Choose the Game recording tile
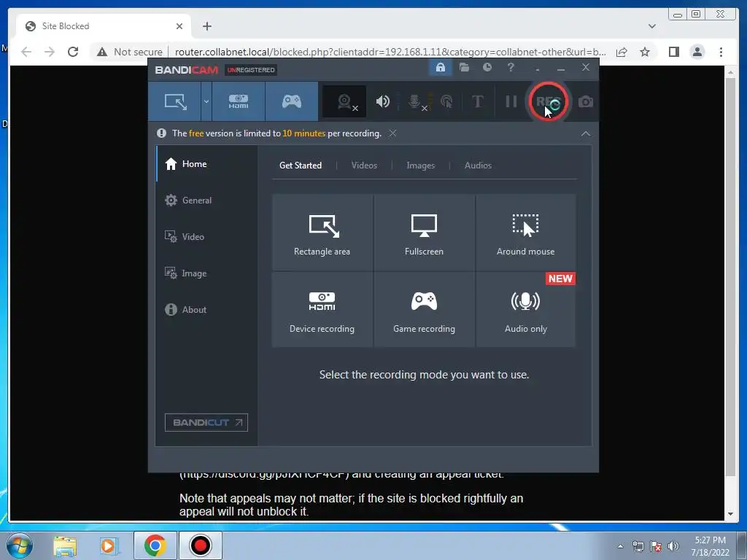 (x=424, y=309)
